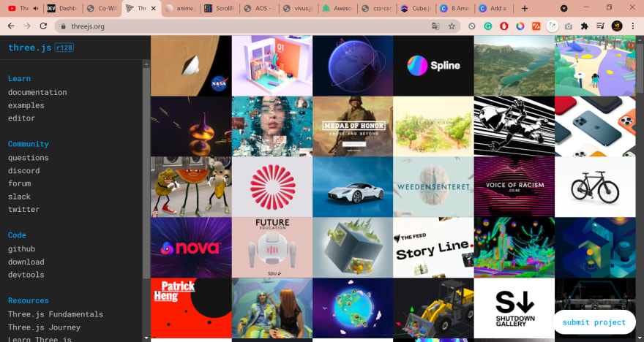This screenshot has width=644, height=342.
Task: Open the Spline project thumbnail
Action: pos(433,66)
